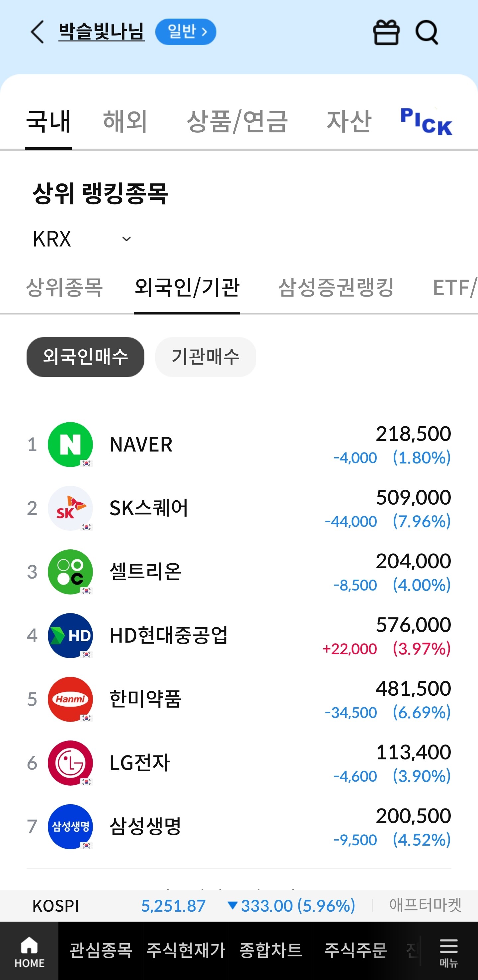Viewport: 478px width, 980px height.
Task: Open 주식주문 from bottom bar
Action: click(x=355, y=950)
